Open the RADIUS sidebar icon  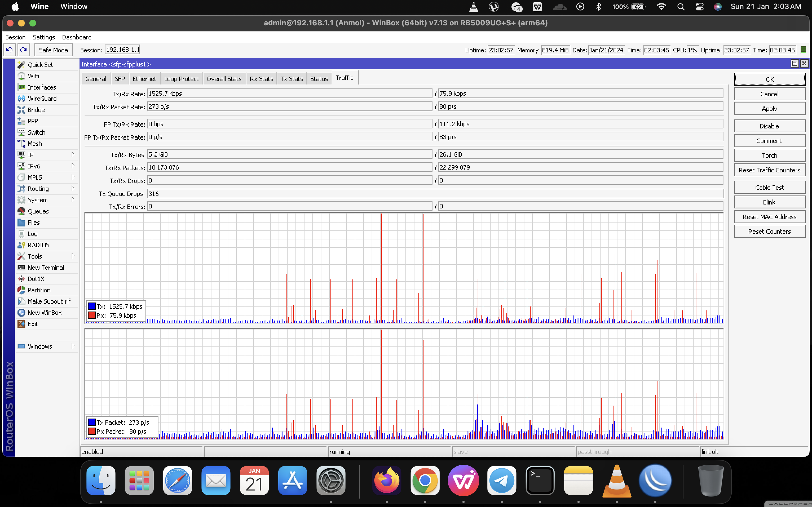point(21,245)
